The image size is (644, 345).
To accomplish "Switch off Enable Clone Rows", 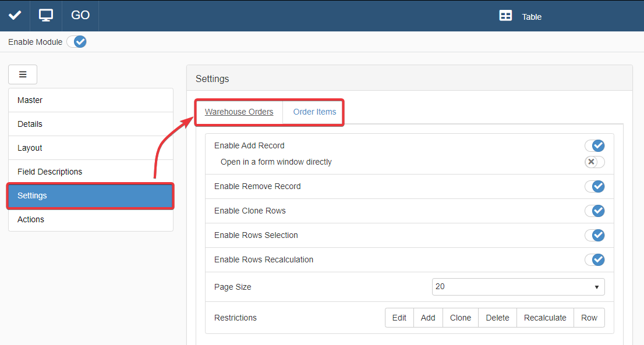I will [x=595, y=211].
